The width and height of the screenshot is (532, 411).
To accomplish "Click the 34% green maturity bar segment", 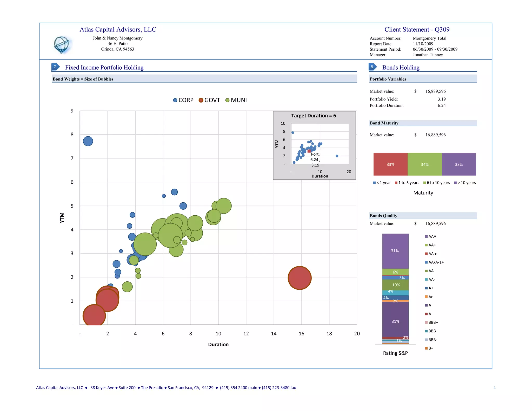I will coord(425,164).
